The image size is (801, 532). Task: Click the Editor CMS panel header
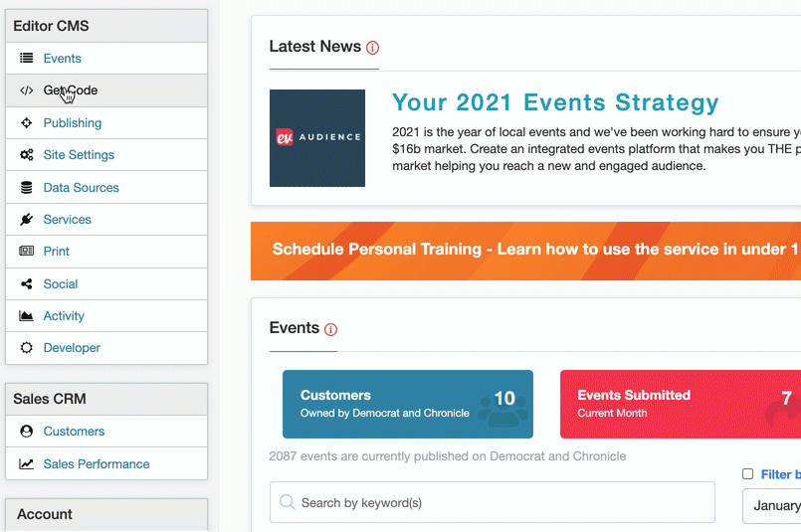[x=106, y=26]
